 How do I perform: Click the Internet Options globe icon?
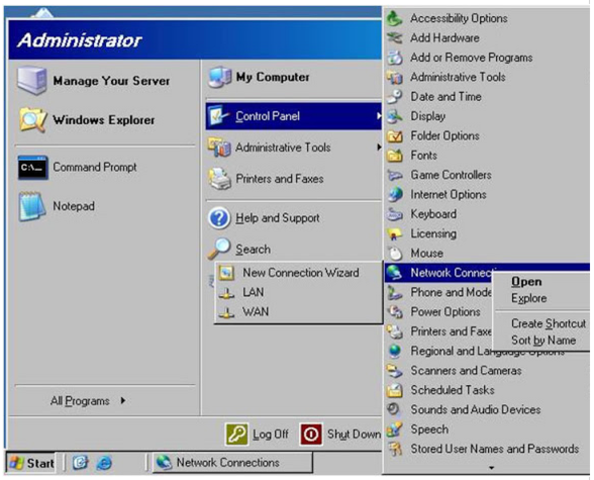394,194
